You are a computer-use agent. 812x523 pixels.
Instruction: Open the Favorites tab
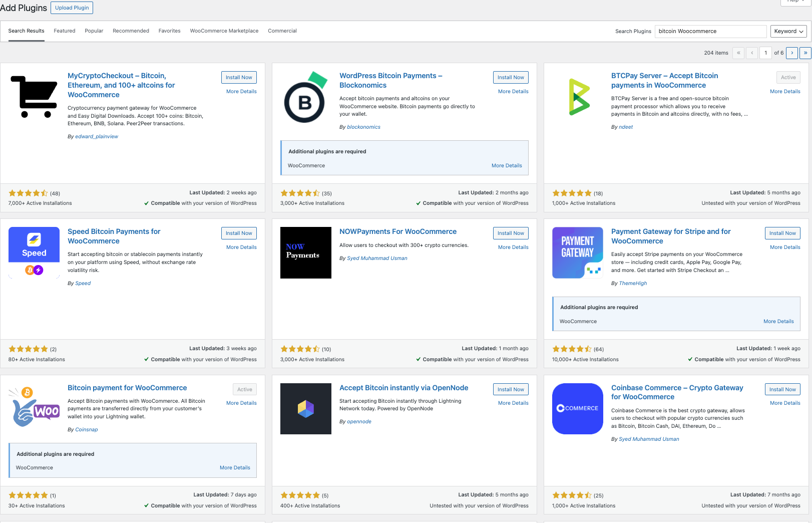point(170,31)
